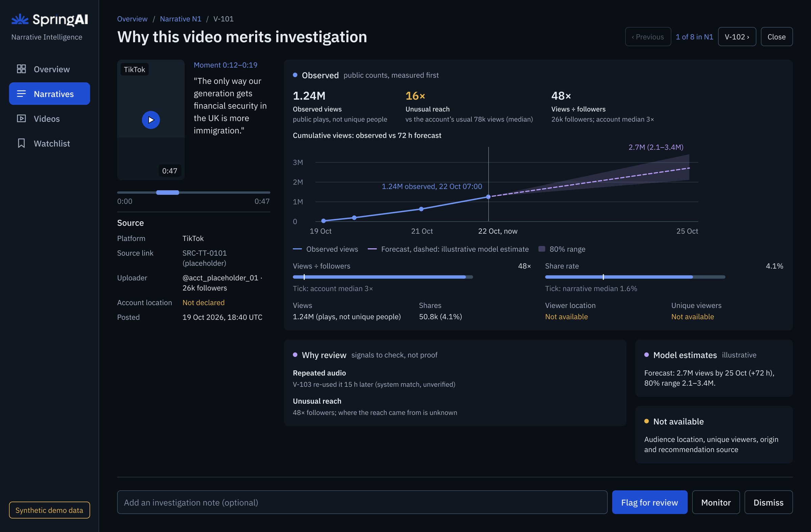The image size is (811, 532).
Task: Click the TikTok badge on video thumbnail
Action: click(134, 69)
